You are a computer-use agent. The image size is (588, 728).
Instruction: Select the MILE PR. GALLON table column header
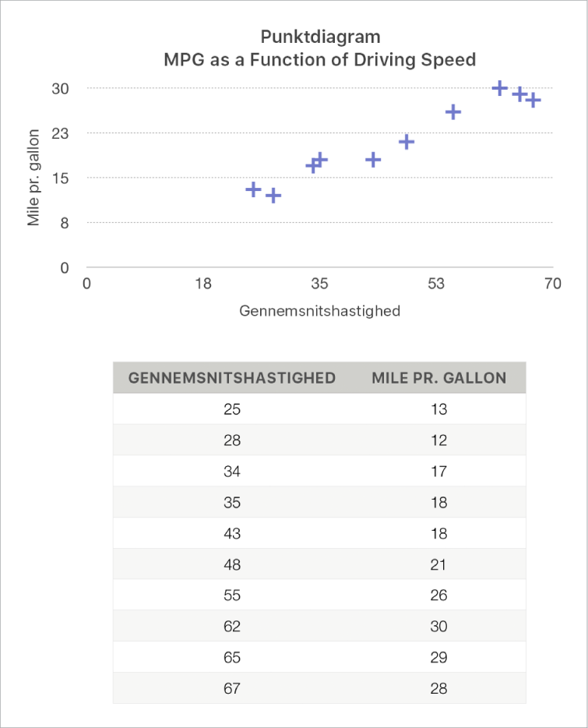tap(439, 378)
